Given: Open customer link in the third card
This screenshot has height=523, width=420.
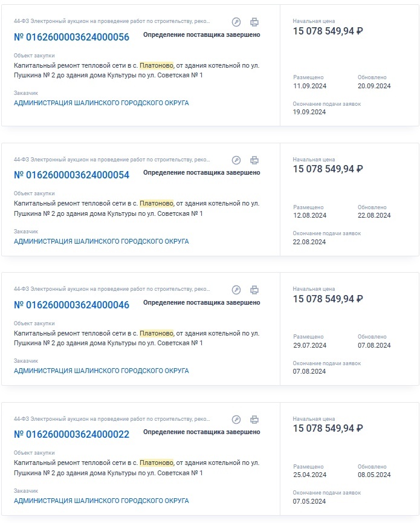Looking at the screenshot, I should [x=102, y=371].
